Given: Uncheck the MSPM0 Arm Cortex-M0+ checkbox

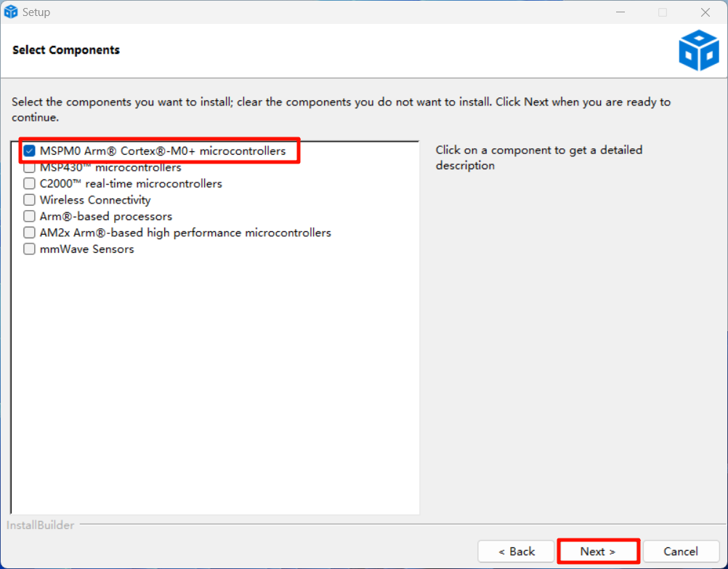Looking at the screenshot, I should pos(29,151).
